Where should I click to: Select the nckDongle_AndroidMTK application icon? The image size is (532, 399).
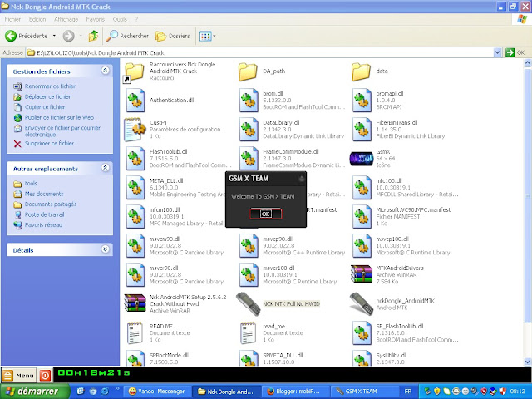[x=362, y=303]
